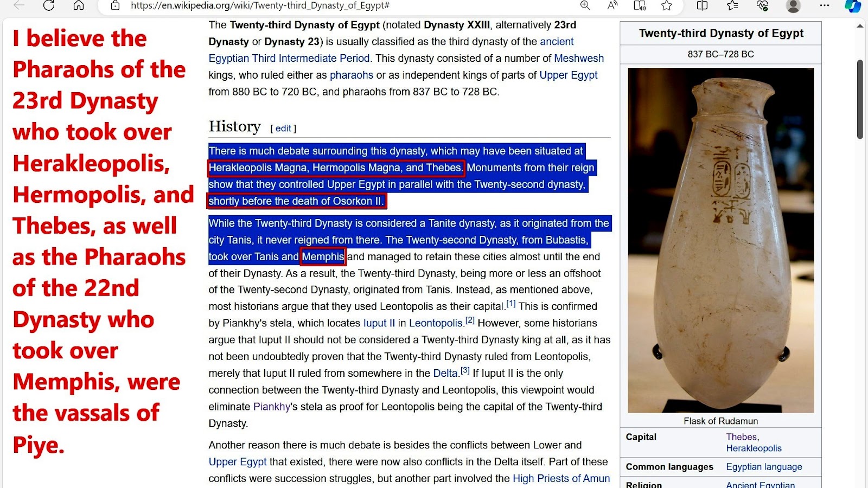Viewport: 868px width, 488px height.
Task: Click the scrollbar up arrow
Action: (x=860, y=25)
